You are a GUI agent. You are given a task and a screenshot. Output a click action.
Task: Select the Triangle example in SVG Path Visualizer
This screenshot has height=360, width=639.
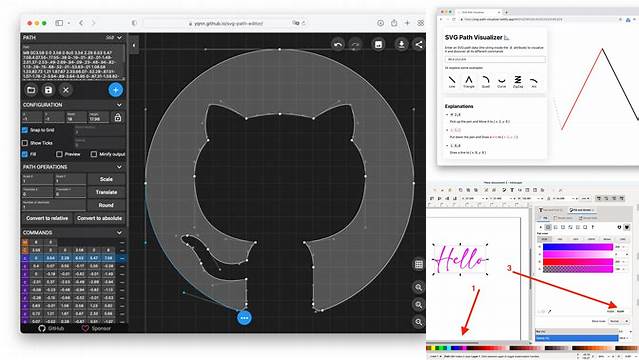pos(469,82)
